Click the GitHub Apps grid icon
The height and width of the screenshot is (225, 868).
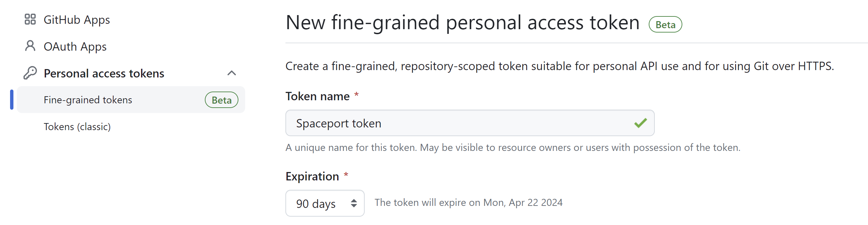coord(30,19)
